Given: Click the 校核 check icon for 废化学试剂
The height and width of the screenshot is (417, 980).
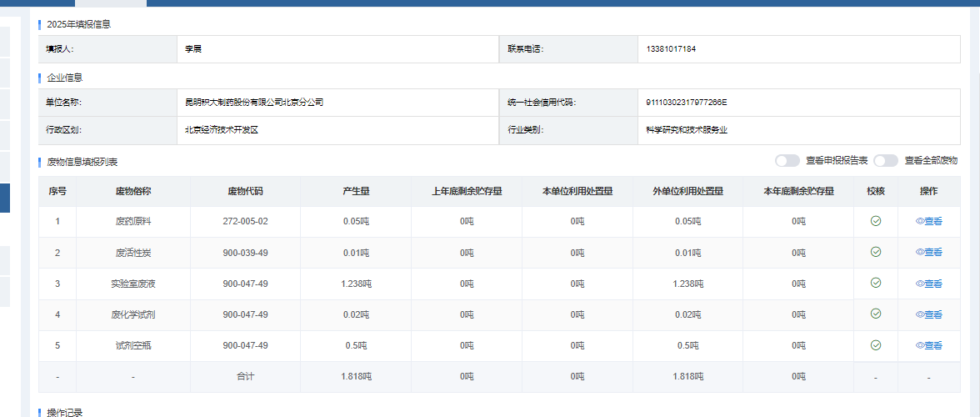Looking at the screenshot, I should pos(875,314).
